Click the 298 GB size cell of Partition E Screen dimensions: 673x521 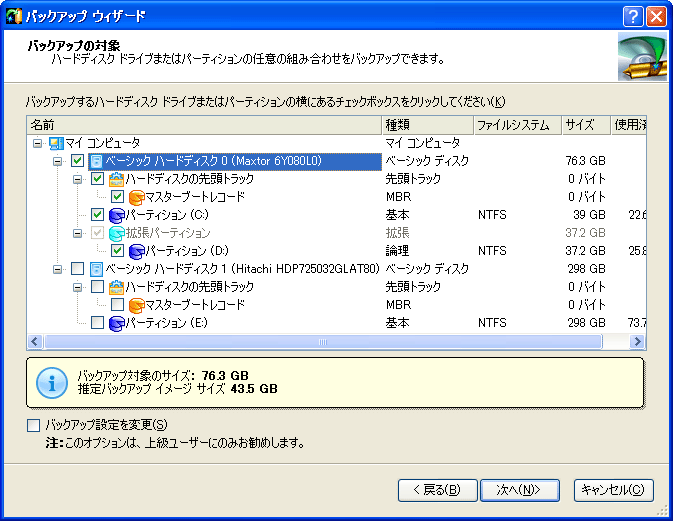[x=586, y=323]
